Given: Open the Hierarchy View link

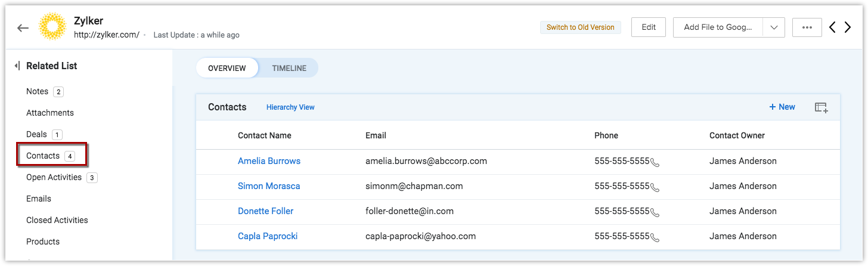Looking at the screenshot, I should tap(290, 107).
